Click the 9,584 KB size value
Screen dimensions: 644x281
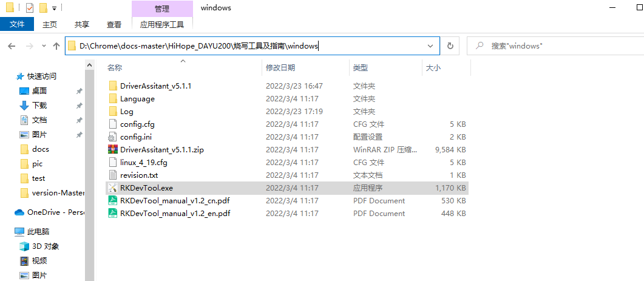pyautogui.click(x=450, y=149)
